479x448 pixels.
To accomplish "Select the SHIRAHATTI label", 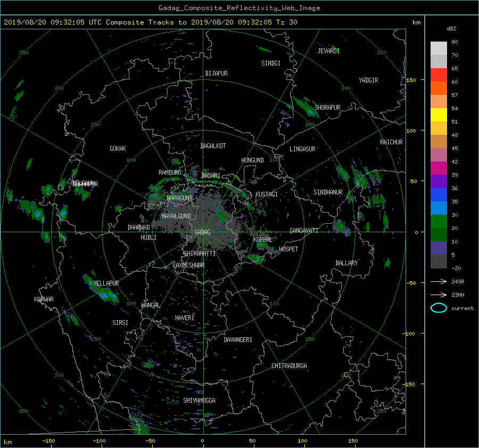I will (x=200, y=254).
